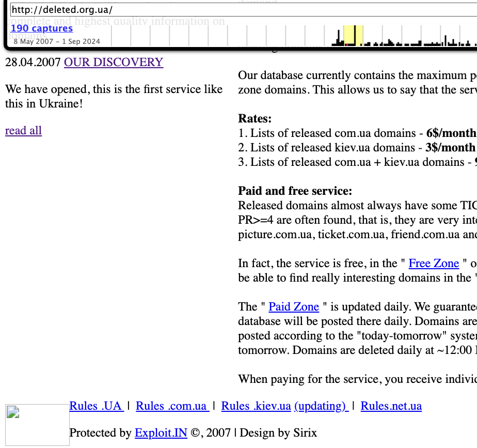Open the Rules.net.ua page
Viewport: 477px width, 448px height.
coord(391,406)
